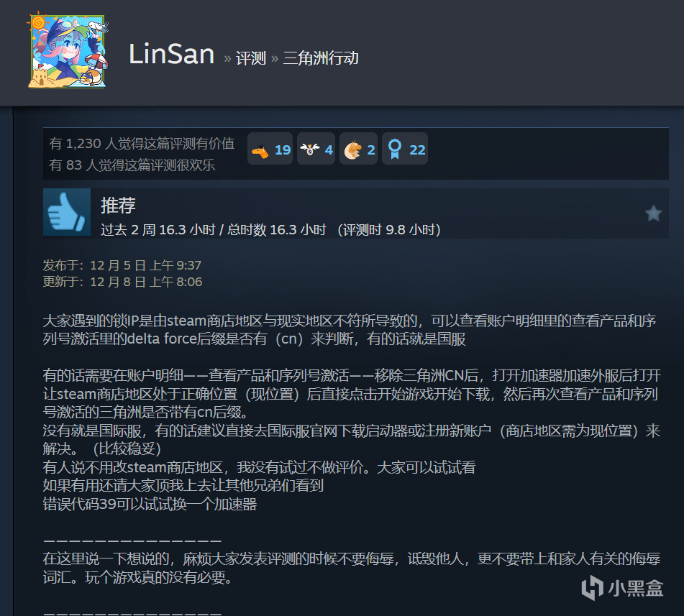The height and width of the screenshot is (616, 684).
Task: Click the winged flying award icon
Action: tap(310, 150)
